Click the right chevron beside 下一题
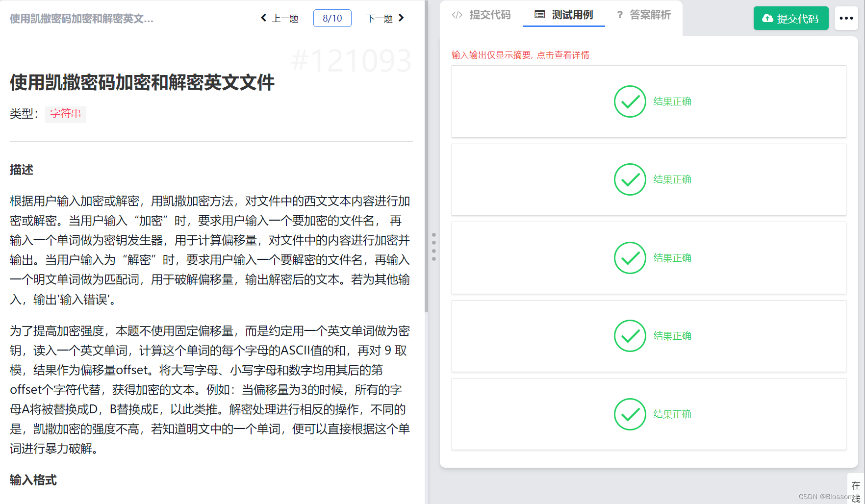 pyautogui.click(x=401, y=18)
